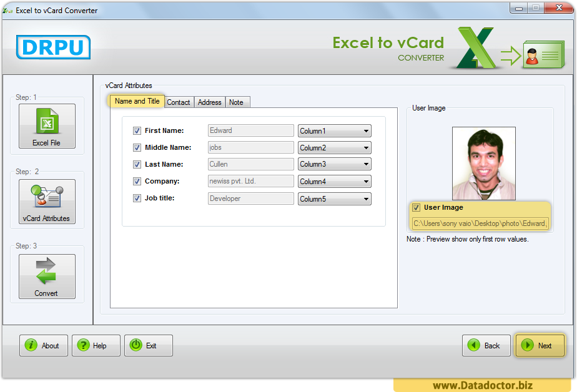Click the First Name preview field showing Edward
Screen dimensions: 577x392
(x=250, y=130)
